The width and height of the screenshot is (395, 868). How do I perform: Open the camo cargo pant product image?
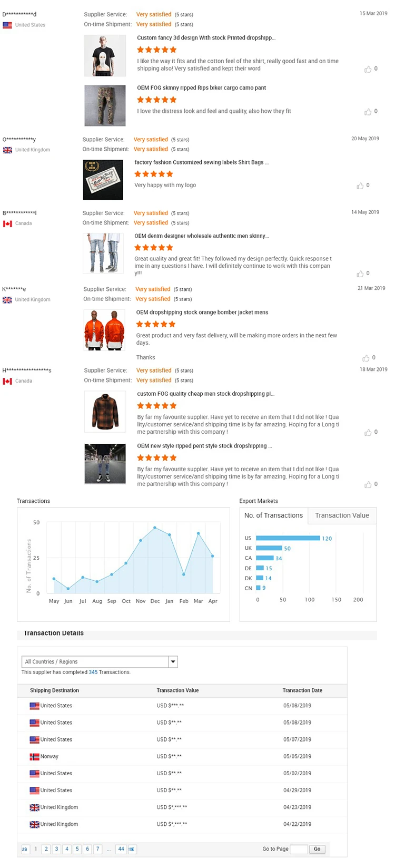tap(105, 105)
